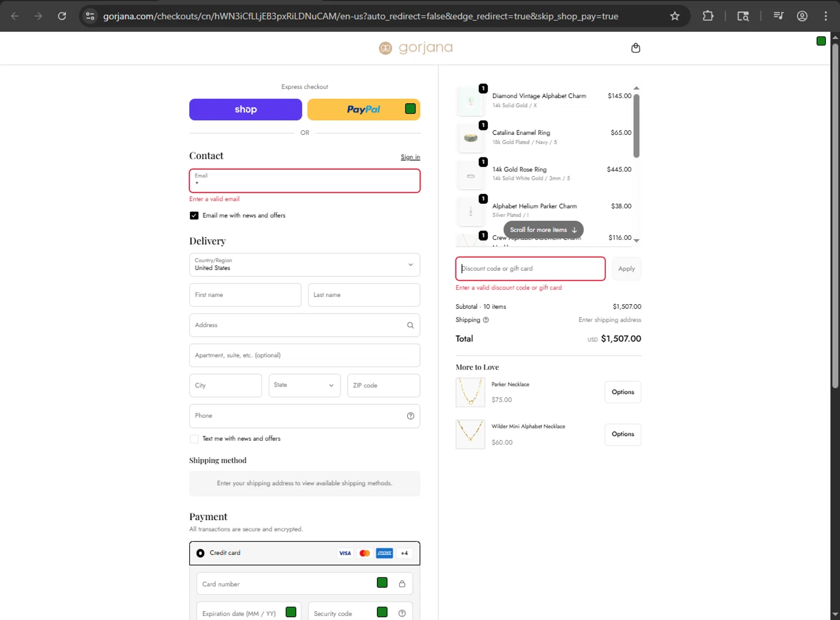Pay with the PayPal express button
This screenshot has height=620, width=840.
[x=363, y=110]
